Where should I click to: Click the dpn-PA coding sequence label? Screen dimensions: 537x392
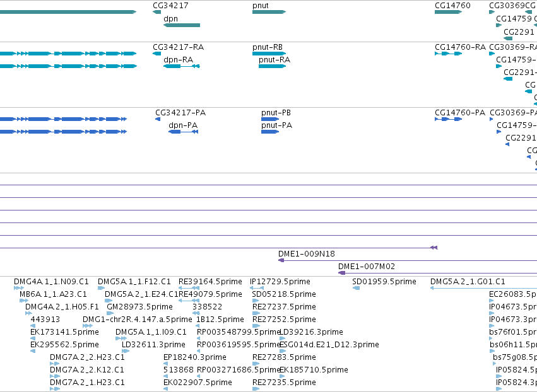(183, 125)
